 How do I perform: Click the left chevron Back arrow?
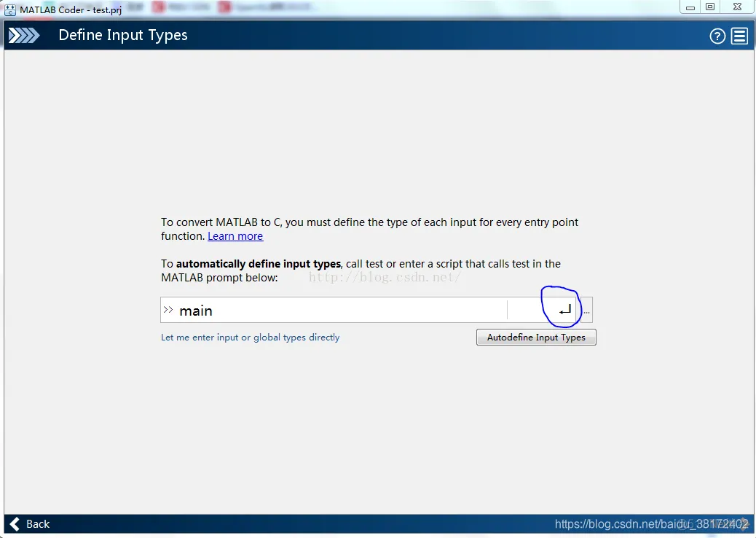coord(15,523)
